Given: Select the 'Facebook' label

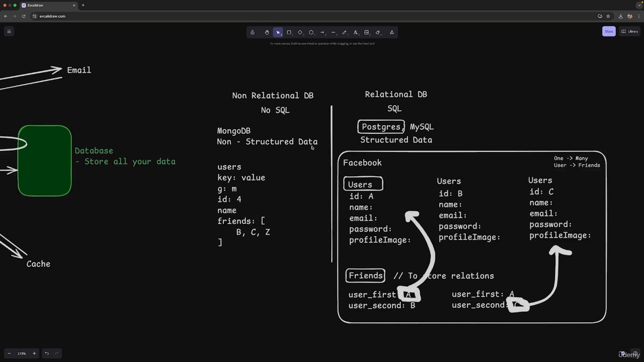Looking at the screenshot, I should tap(362, 163).
